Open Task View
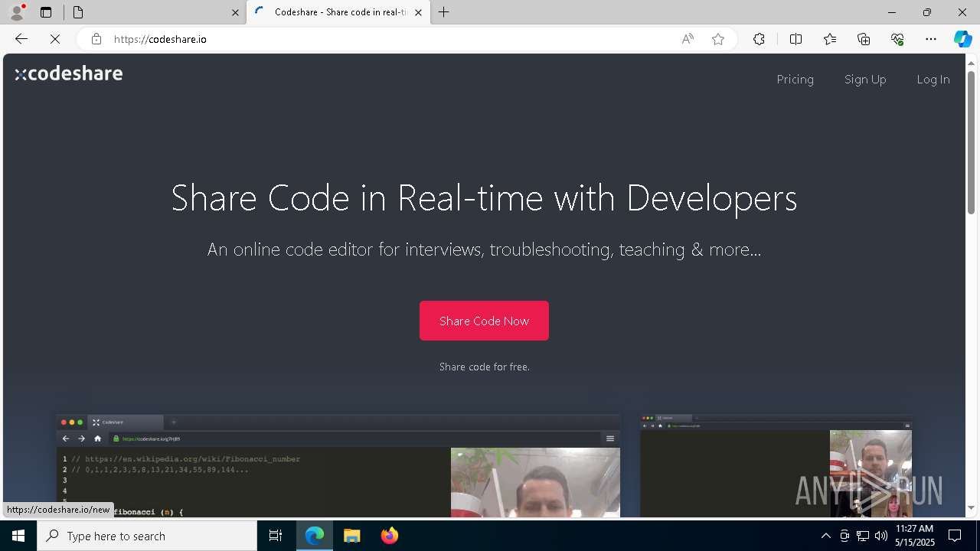This screenshot has height=551, width=980. 276,536
